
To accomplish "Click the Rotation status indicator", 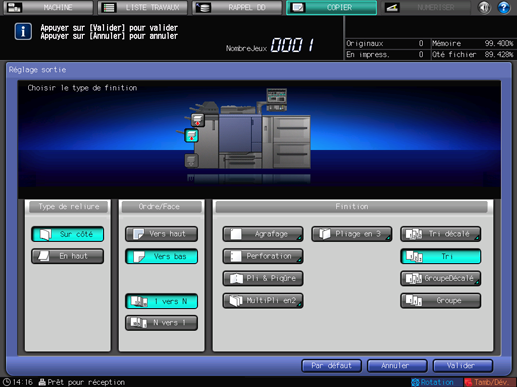I will tap(433, 382).
